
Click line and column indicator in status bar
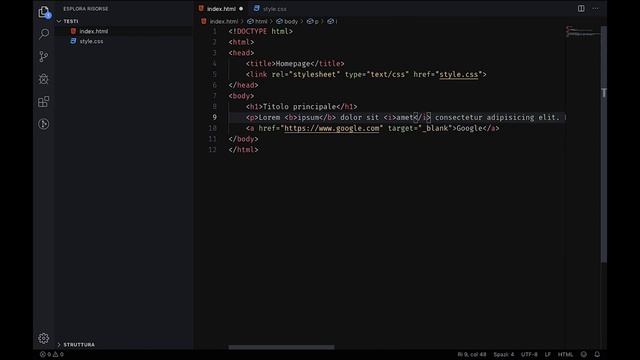pyautogui.click(x=472, y=354)
